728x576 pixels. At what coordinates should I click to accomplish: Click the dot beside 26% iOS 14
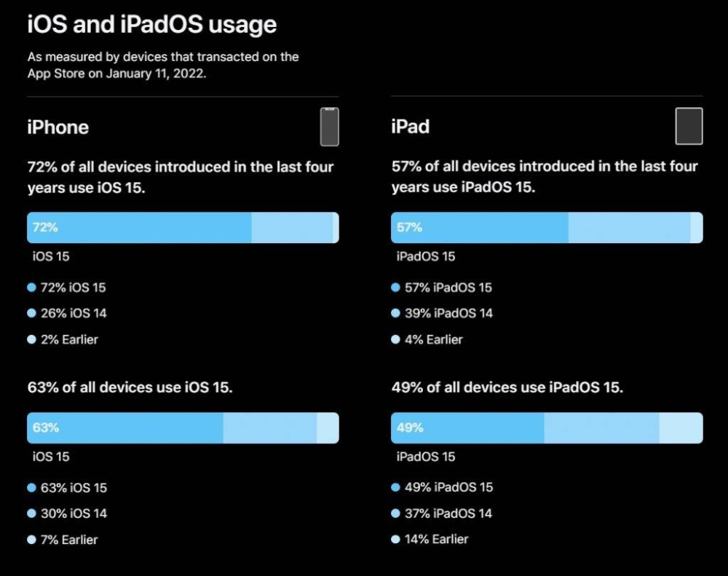coord(31,313)
